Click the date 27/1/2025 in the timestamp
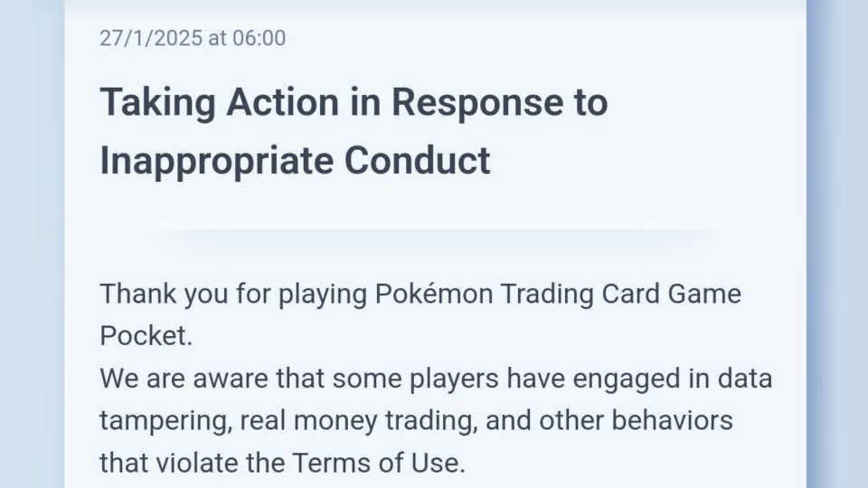868x488 pixels. (145, 38)
